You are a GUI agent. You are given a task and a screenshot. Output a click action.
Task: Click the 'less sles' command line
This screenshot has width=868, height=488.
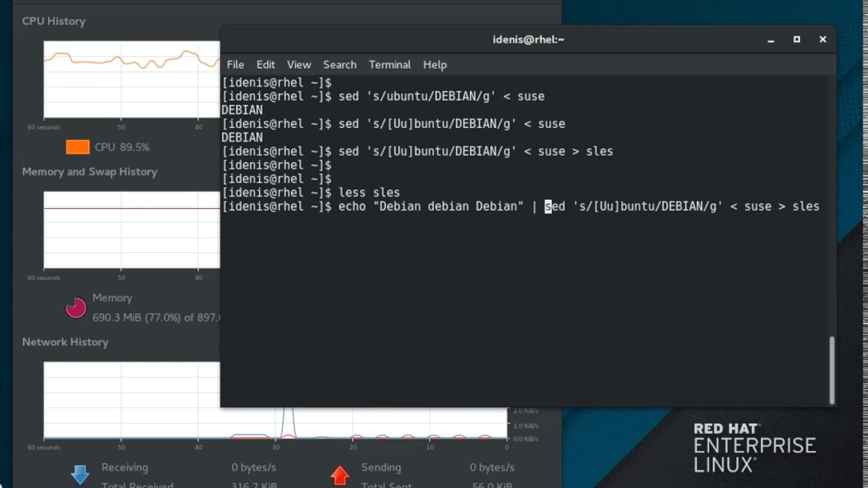(x=311, y=192)
